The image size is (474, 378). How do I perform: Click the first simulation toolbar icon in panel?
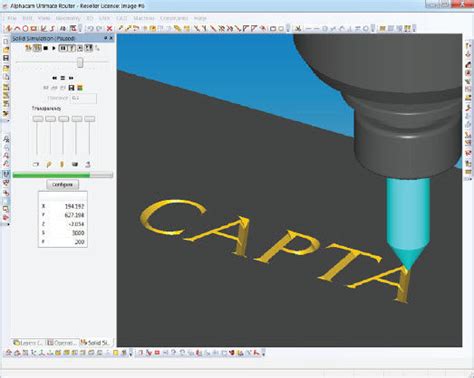pyautogui.click(x=28, y=48)
